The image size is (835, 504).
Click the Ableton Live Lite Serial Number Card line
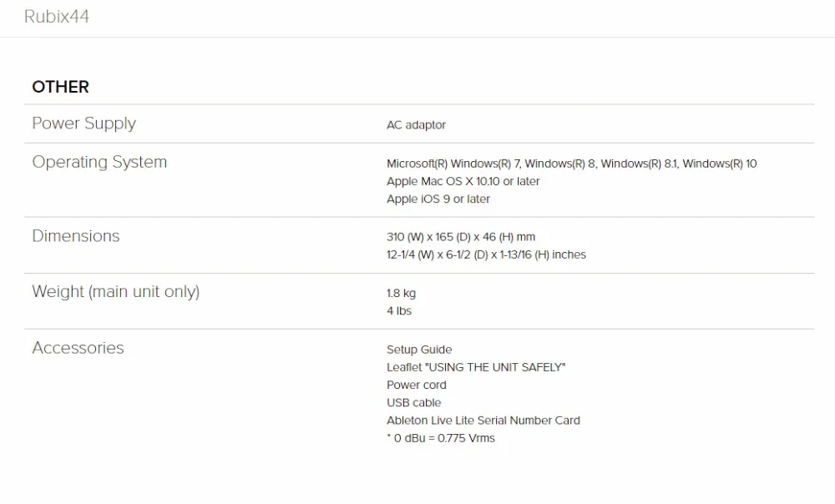483,421
